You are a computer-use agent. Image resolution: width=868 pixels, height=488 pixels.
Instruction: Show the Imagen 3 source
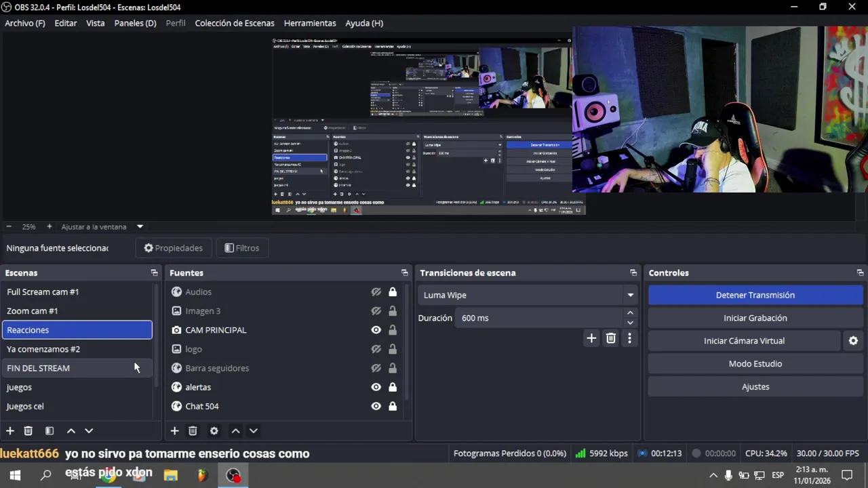click(376, 311)
